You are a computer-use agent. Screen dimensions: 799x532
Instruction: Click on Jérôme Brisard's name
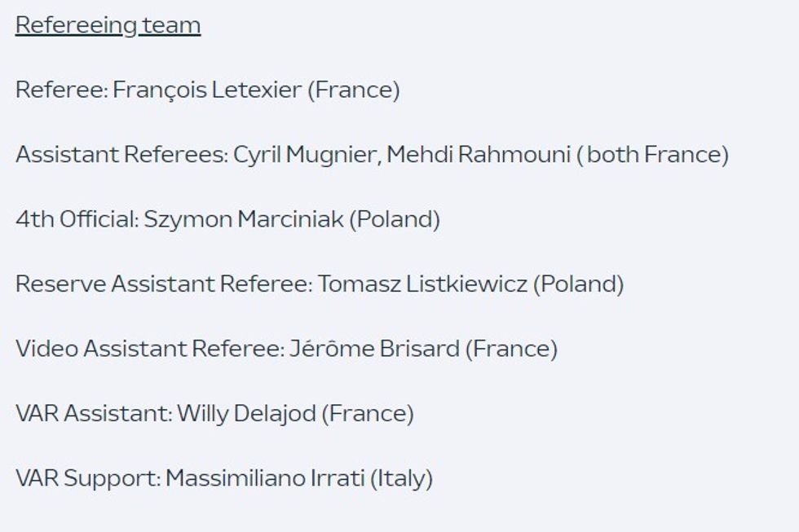pyautogui.click(x=374, y=349)
